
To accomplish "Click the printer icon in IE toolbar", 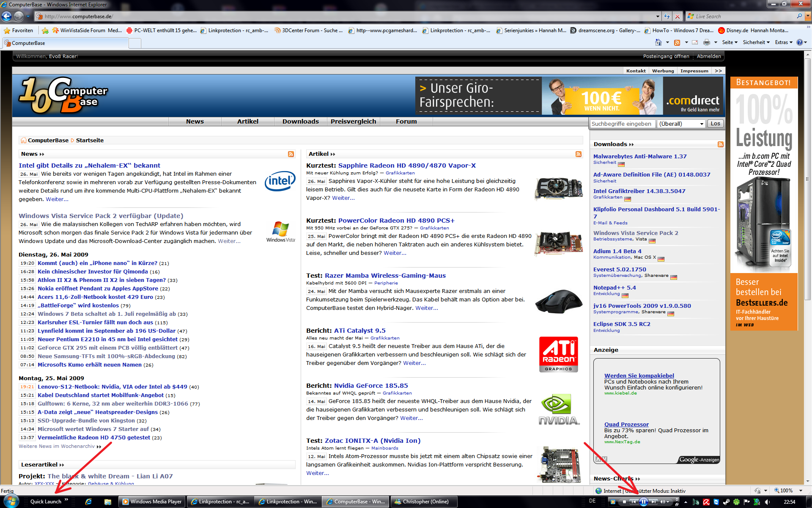I will tap(706, 42).
